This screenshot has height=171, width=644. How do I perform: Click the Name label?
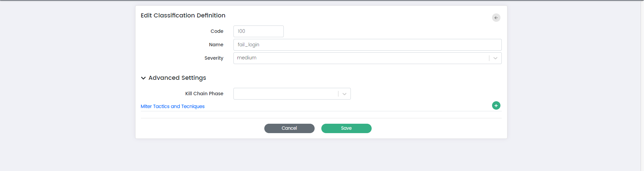216,45
